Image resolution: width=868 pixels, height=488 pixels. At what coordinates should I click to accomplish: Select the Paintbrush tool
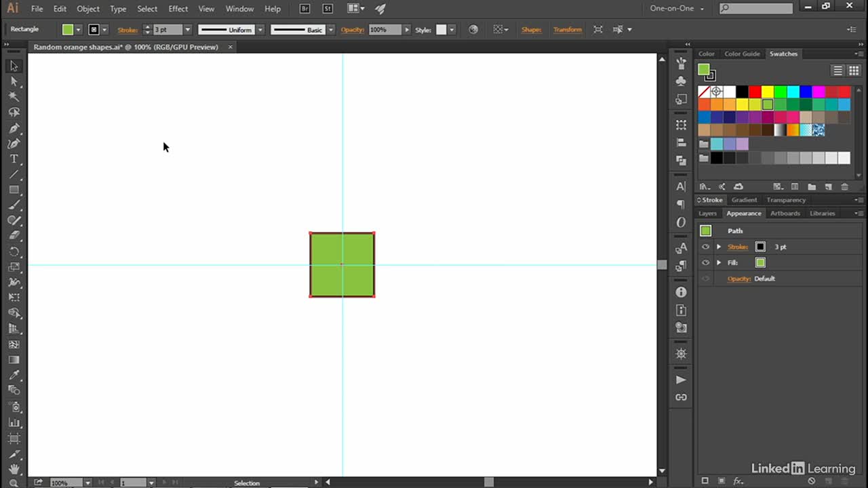[x=14, y=205]
